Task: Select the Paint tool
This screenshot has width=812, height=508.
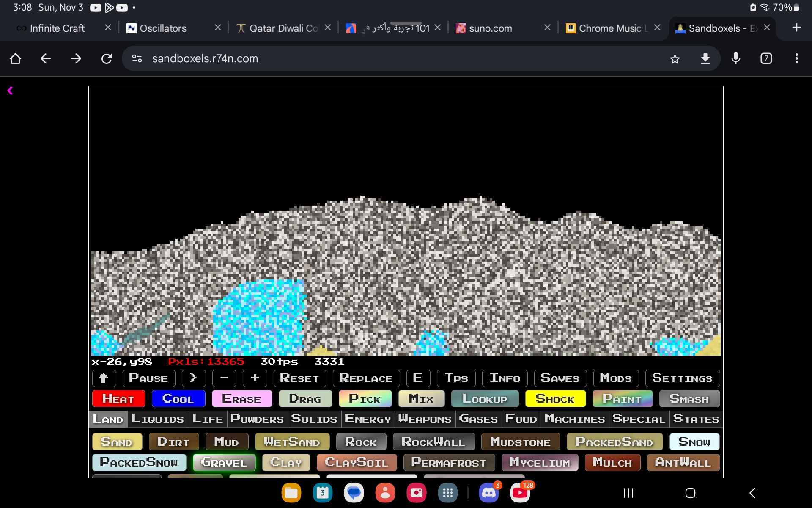Action: [x=622, y=398]
